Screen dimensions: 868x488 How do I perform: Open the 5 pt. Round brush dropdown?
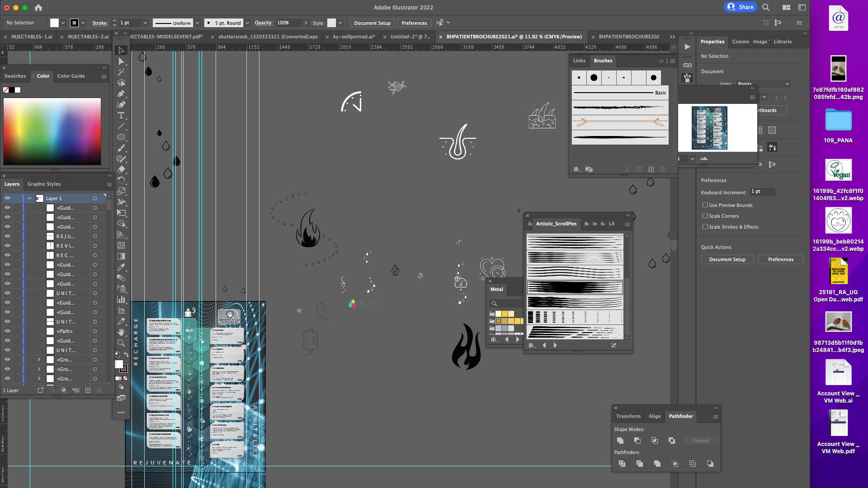pyautogui.click(x=247, y=23)
